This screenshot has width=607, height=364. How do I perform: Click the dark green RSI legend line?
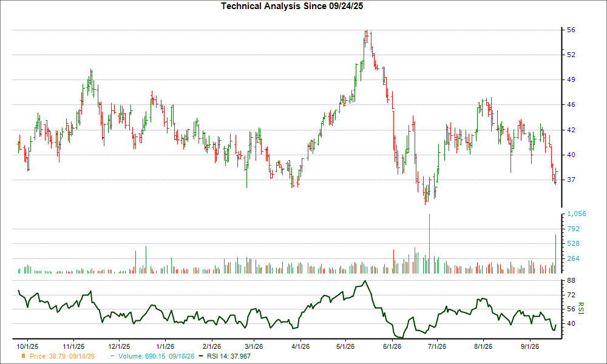[x=200, y=356]
